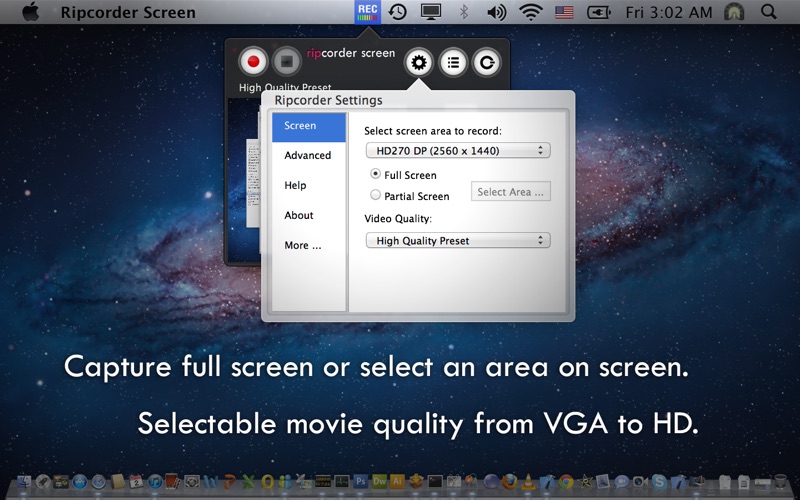Start recording with the red Record button

[x=253, y=62]
